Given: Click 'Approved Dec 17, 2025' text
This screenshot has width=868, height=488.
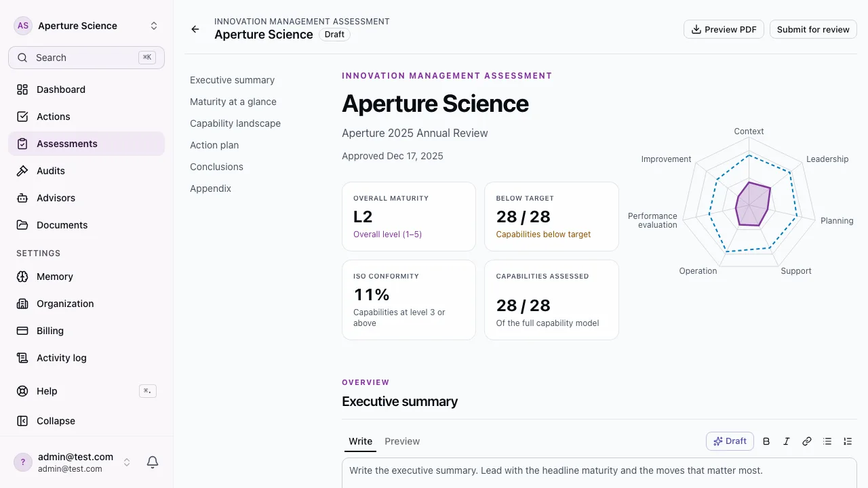Looking at the screenshot, I should click(x=393, y=156).
